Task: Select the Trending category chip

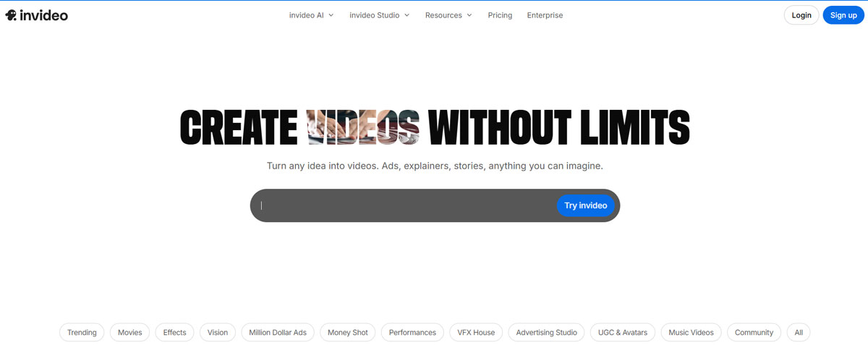Action: [82, 333]
